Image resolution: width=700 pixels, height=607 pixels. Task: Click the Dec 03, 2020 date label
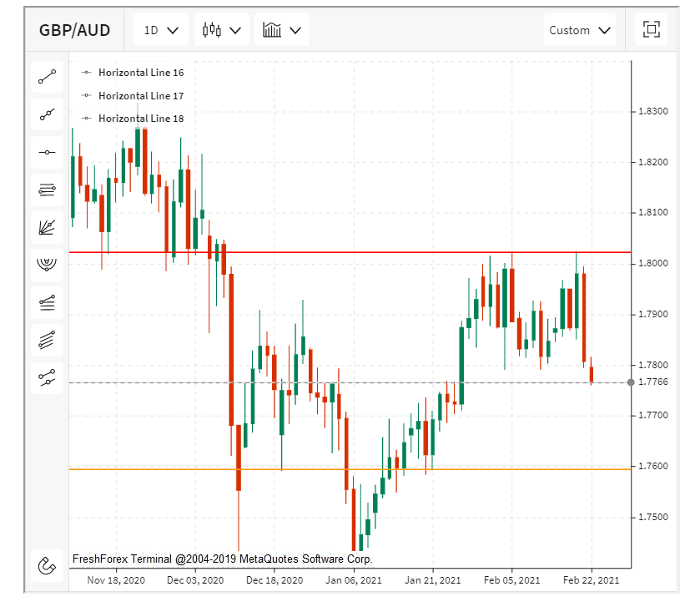coord(195,580)
